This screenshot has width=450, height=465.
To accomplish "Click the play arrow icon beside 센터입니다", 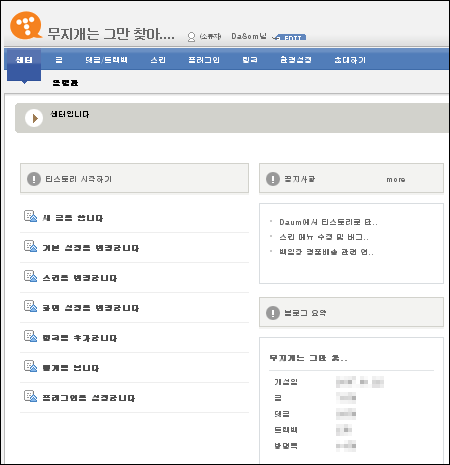I will [x=34, y=118].
